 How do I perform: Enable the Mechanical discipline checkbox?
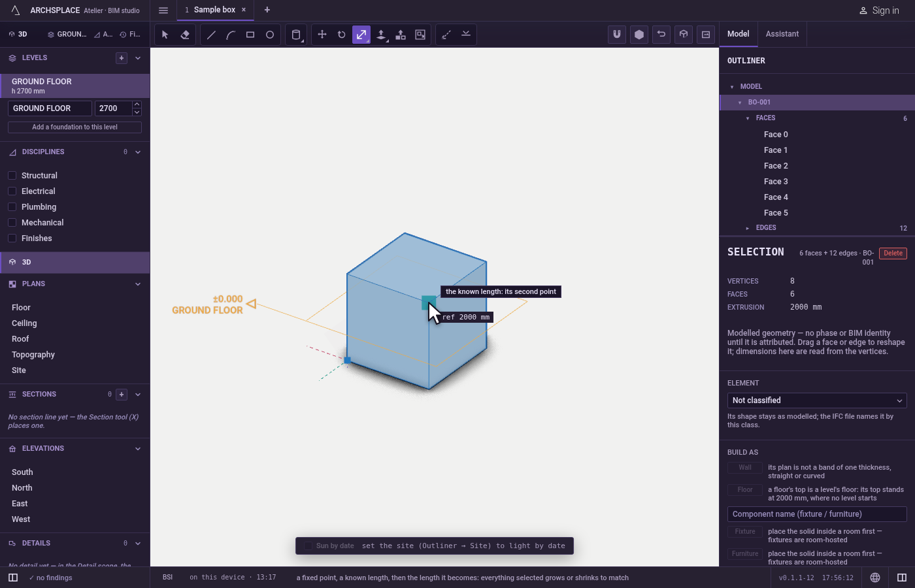12,223
